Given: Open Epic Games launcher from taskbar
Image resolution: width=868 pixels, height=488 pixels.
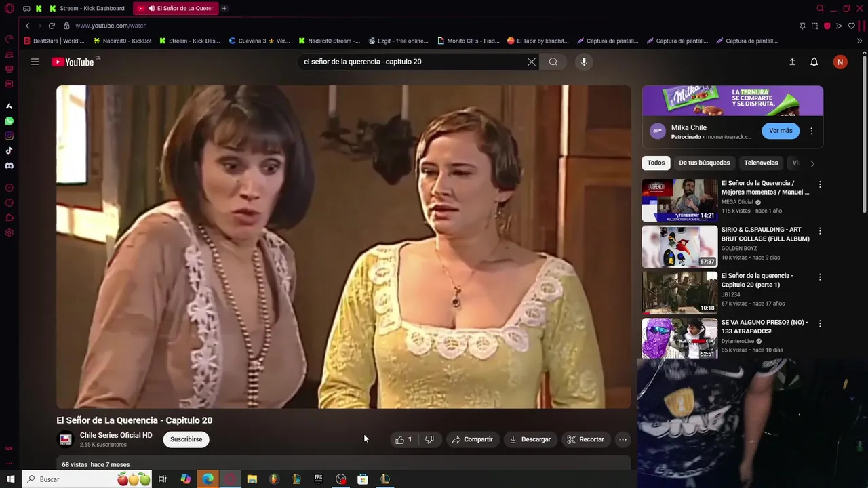Looking at the screenshot, I should (x=318, y=479).
